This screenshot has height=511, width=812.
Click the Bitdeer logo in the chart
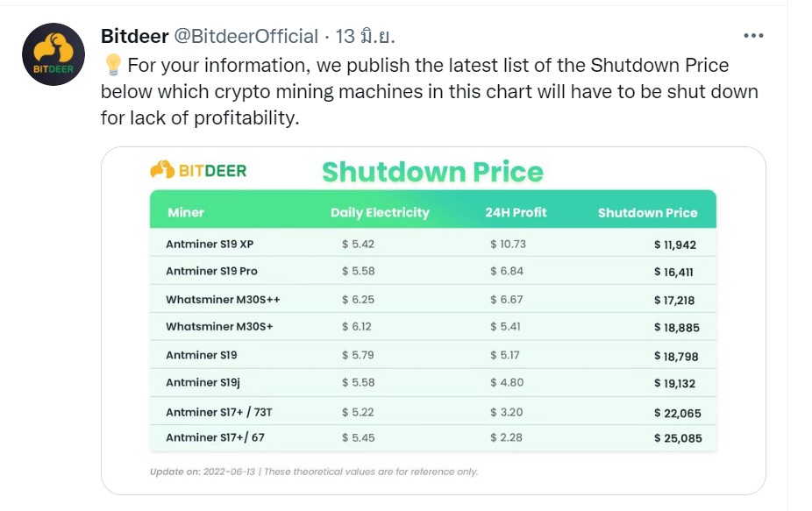coord(198,170)
